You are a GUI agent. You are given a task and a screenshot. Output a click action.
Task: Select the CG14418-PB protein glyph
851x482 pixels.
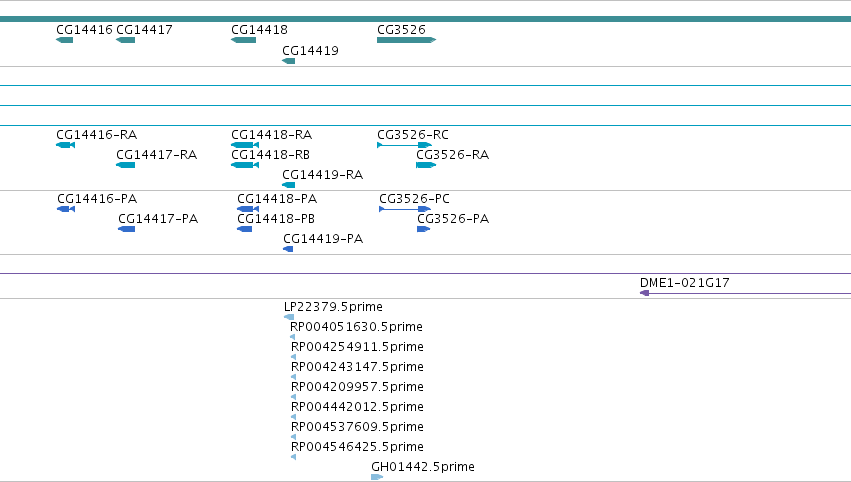pos(245,229)
